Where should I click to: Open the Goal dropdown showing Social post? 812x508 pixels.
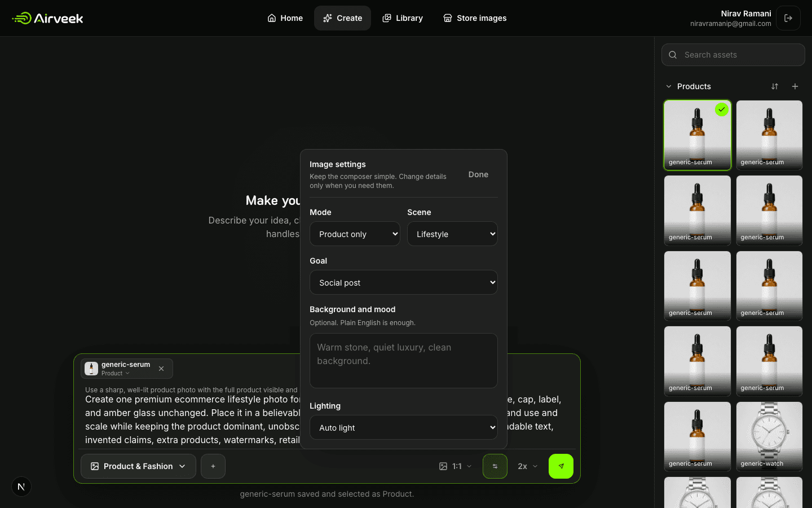pyautogui.click(x=404, y=282)
